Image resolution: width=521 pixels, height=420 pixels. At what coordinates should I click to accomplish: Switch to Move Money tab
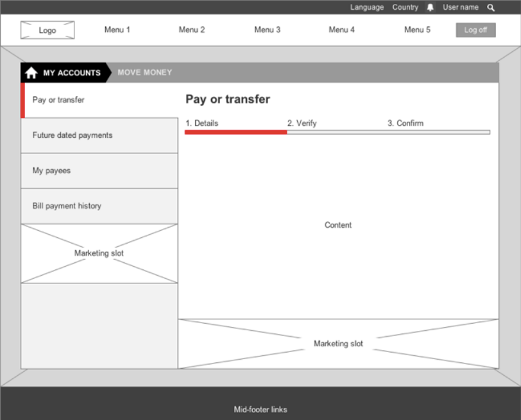[x=145, y=72]
